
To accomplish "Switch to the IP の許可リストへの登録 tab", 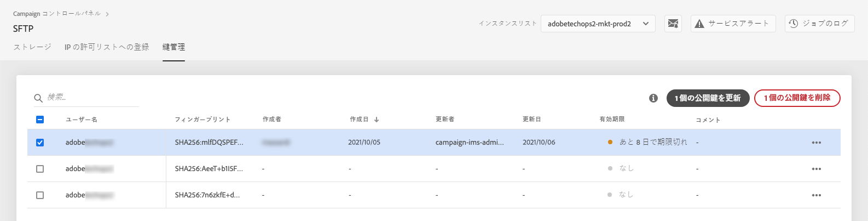I will (x=107, y=47).
